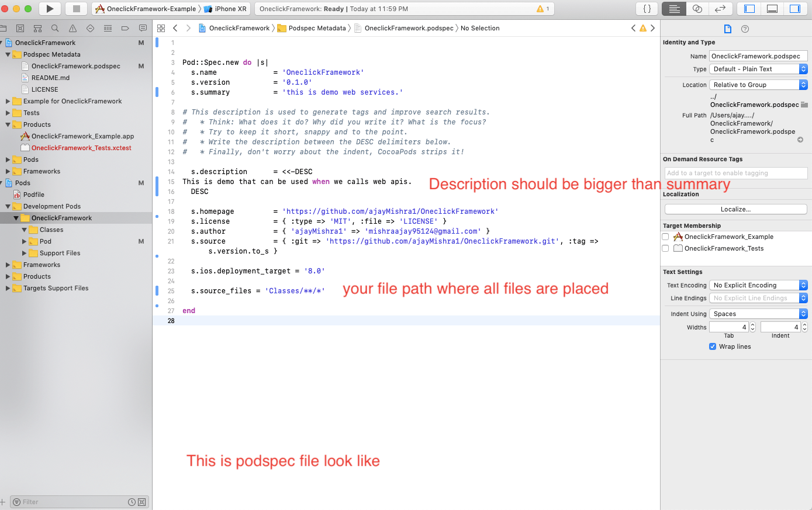Open the find navigator magnifier icon
The image size is (812, 510).
(x=55, y=28)
